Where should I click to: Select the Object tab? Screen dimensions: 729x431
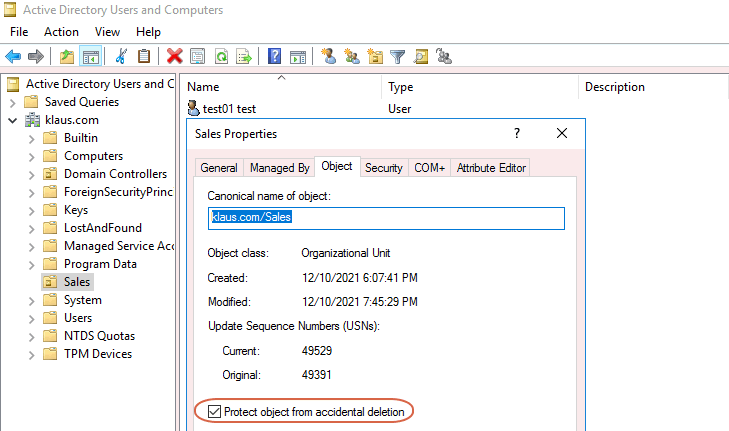tap(337, 166)
